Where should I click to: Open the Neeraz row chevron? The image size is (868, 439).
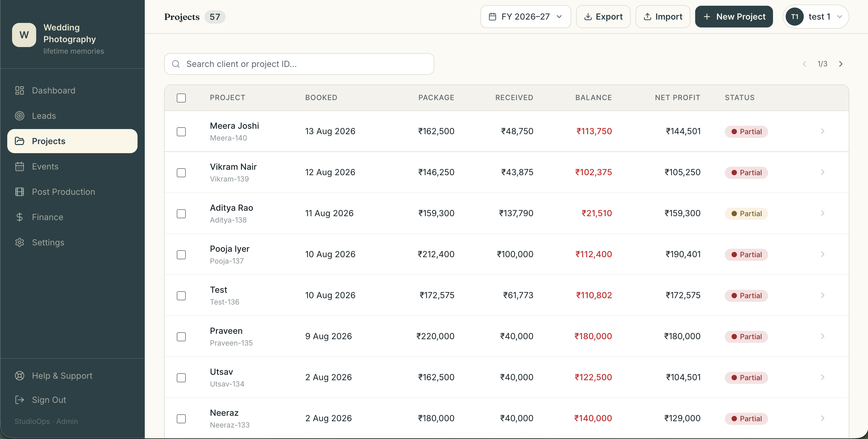822,418
